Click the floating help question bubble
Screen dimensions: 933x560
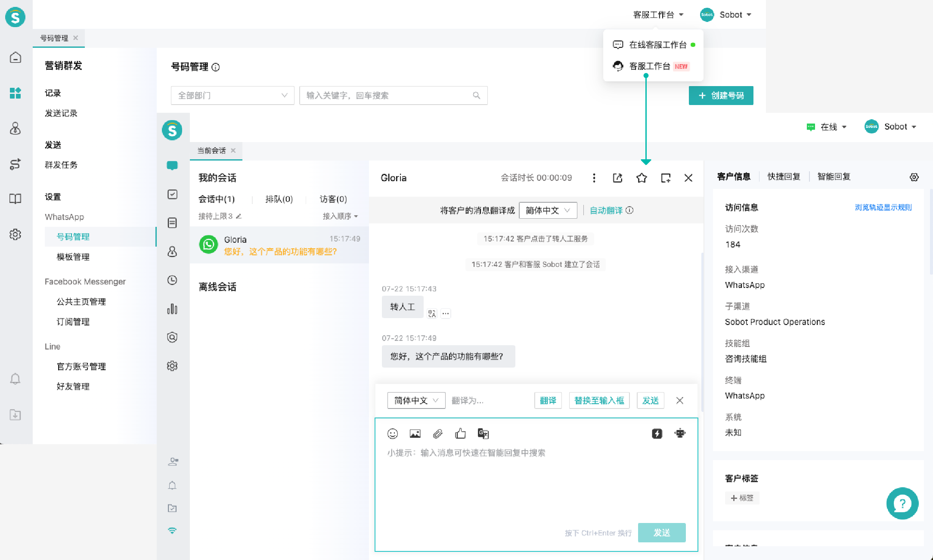click(x=902, y=503)
